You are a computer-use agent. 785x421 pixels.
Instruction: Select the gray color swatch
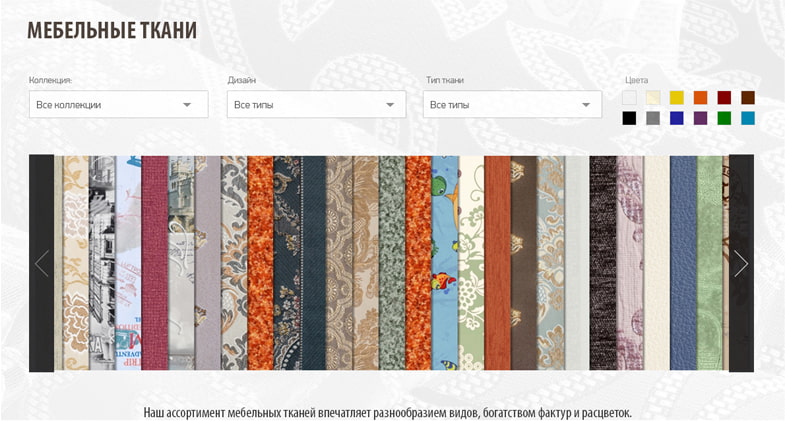pyautogui.click(x=653, y=118)
